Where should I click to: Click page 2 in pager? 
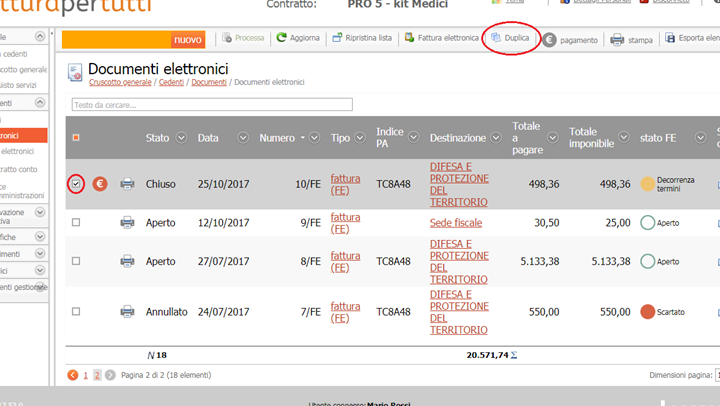(x=97, y=375)
